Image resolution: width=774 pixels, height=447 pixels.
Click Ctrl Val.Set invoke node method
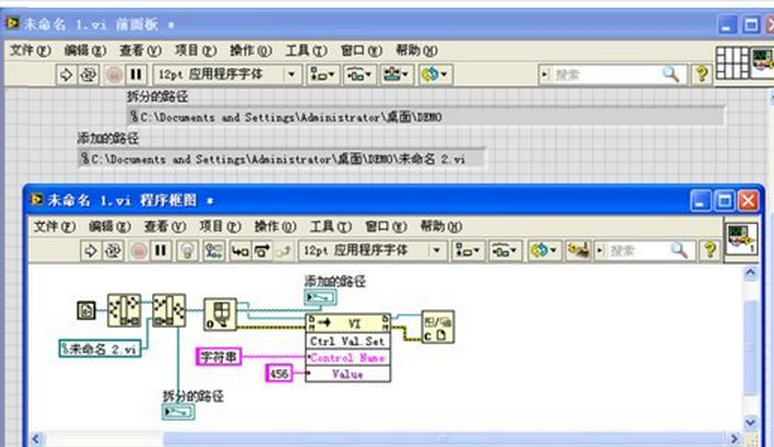pos(348,341)
